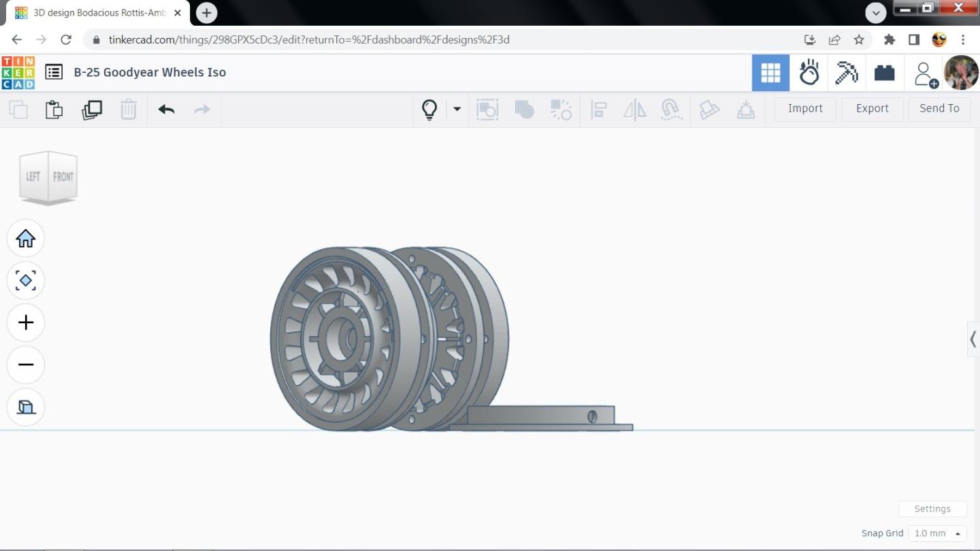
Task: Select the 3D design browser tab
Action: (x=98, y=13)
